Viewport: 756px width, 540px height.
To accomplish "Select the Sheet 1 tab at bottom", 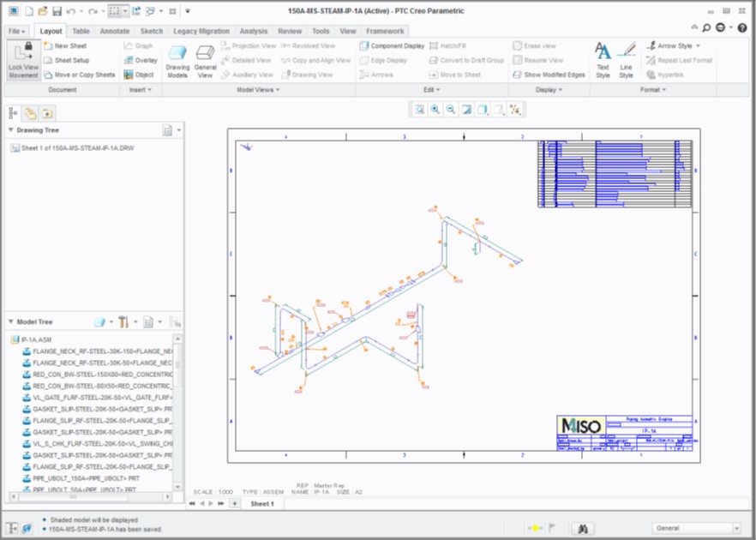I will point(262,504).
